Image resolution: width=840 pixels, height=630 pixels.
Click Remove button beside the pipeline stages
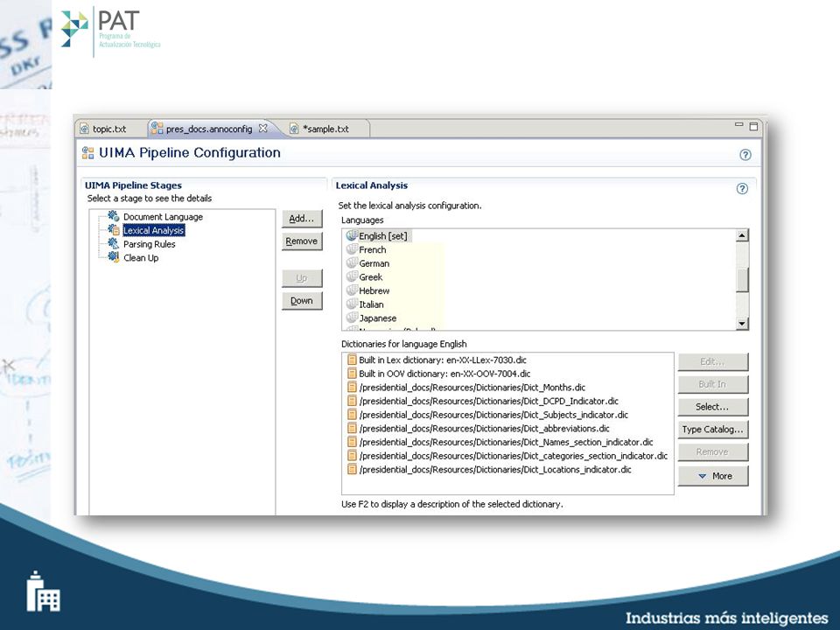pyautogui.click(x=302, y=241)
